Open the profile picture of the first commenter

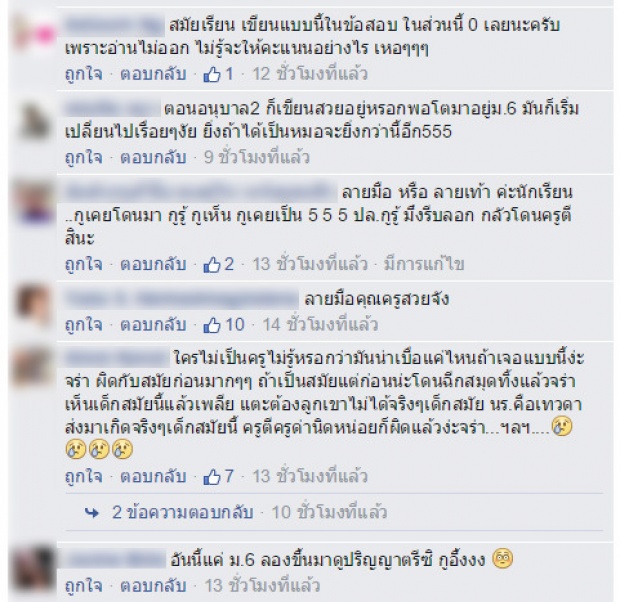click(x=33, y=34)
